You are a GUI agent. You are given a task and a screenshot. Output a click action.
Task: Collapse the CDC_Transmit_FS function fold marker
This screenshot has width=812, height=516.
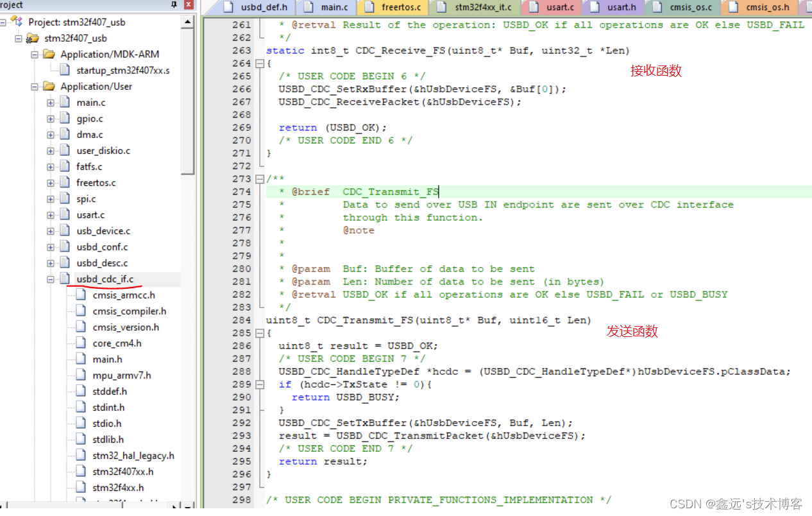259,332
